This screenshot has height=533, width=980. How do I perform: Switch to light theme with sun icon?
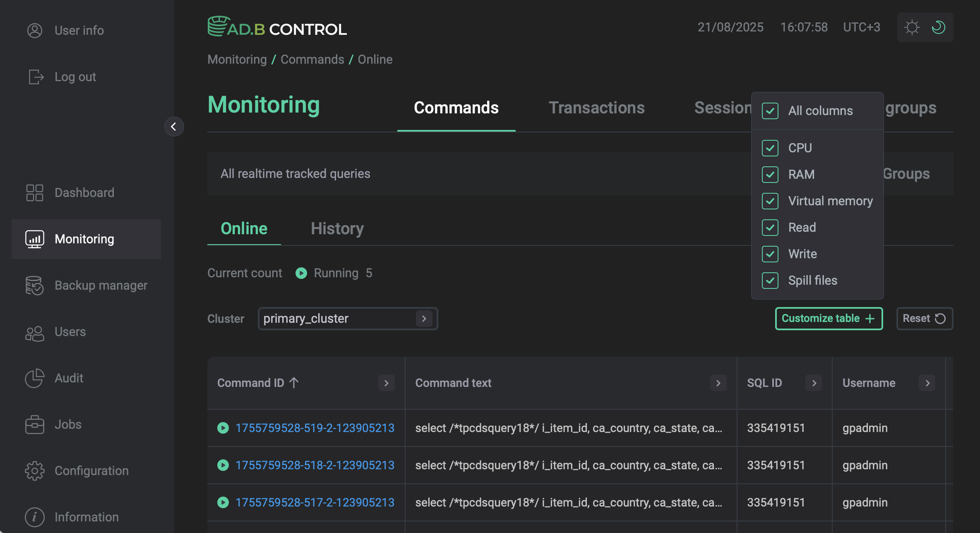click(x=912, y=27)
